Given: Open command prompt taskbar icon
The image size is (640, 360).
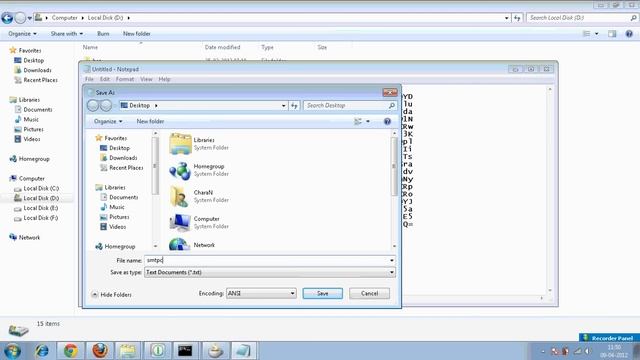Looking at the screenshot, I should [185, 351].
